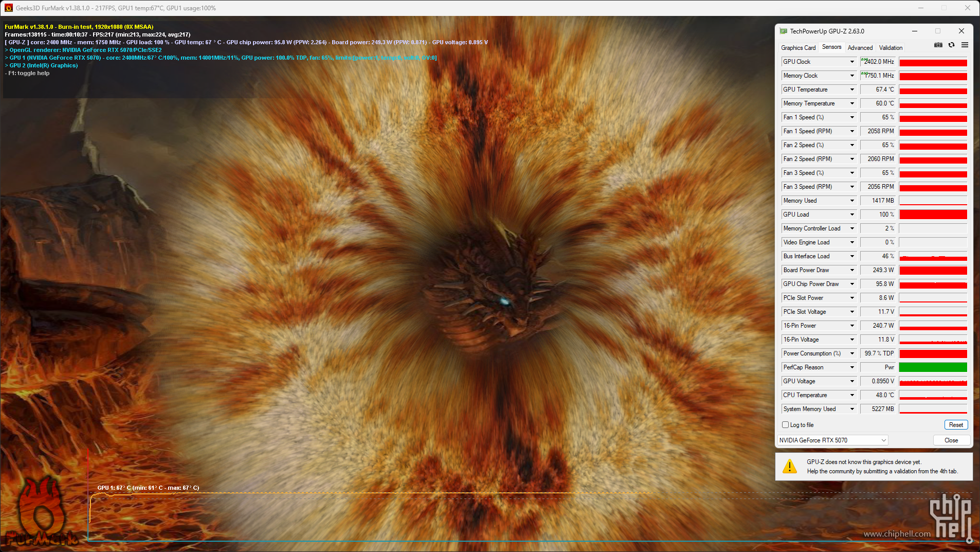Open the Board Power Draw dropdown

pos(852,270)
